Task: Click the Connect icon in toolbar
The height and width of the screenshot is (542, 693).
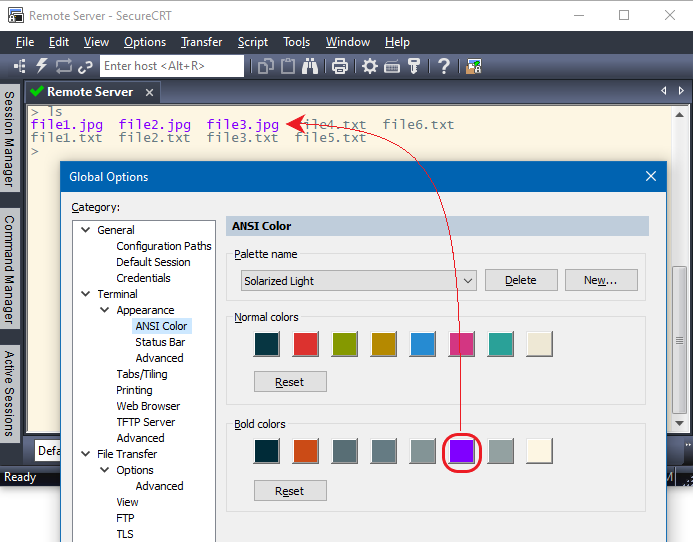Action: pyautogui.click(x=19, y=66)
